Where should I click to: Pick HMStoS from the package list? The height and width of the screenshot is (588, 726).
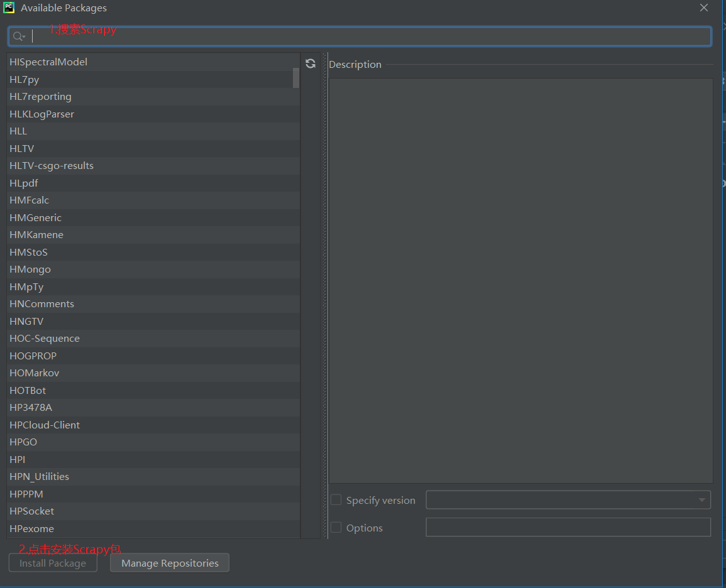point(153,252)
